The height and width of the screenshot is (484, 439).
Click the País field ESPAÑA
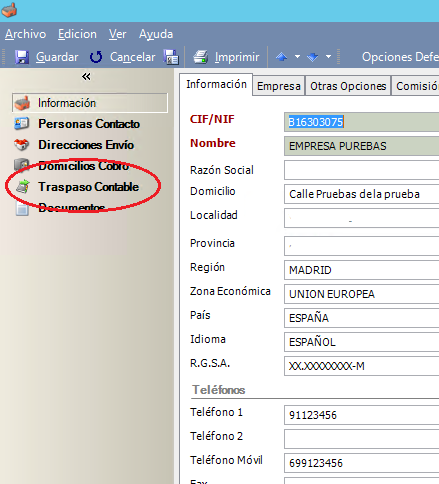point(362,318)
